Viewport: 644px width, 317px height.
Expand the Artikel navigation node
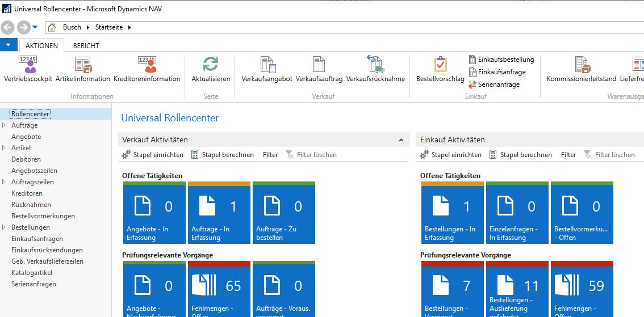[x=4, y=147]
